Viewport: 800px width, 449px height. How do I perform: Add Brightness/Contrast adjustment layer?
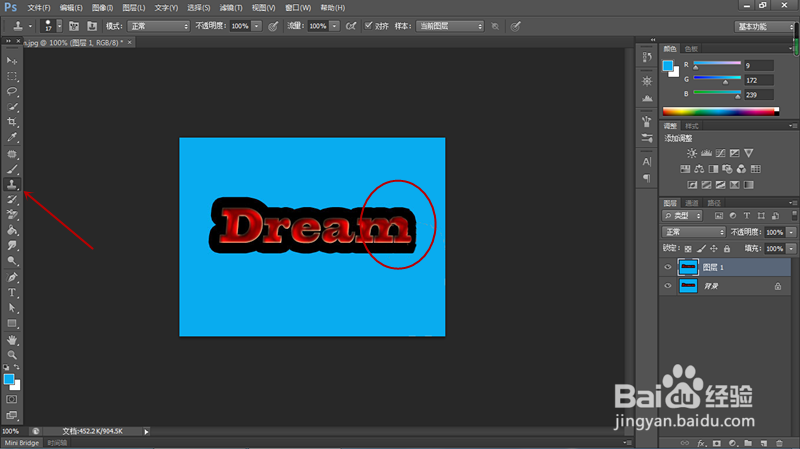(692, 153)
